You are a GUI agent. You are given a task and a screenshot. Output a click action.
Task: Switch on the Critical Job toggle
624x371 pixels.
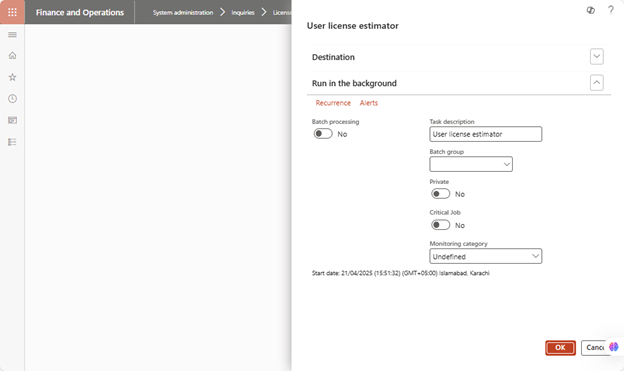coord(440,225)
